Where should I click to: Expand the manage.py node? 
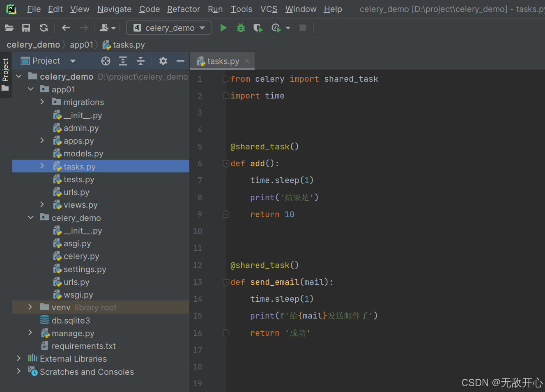point(30,333)
